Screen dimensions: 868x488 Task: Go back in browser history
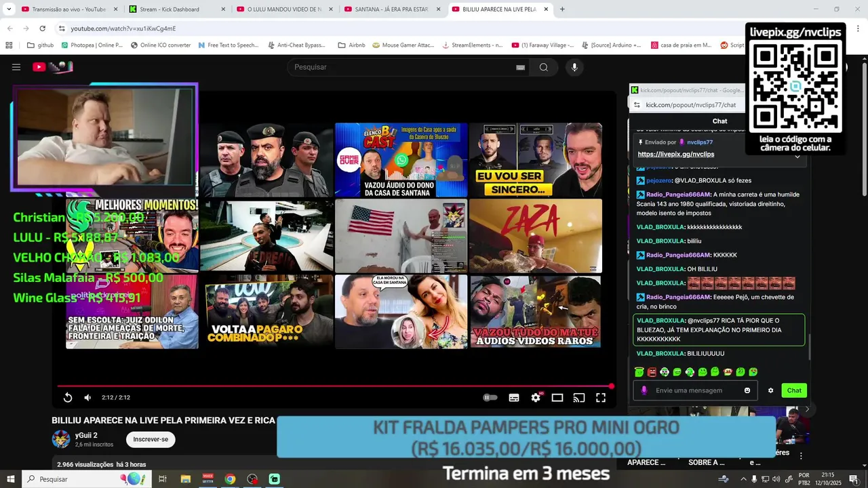click(x=9, y=28)
